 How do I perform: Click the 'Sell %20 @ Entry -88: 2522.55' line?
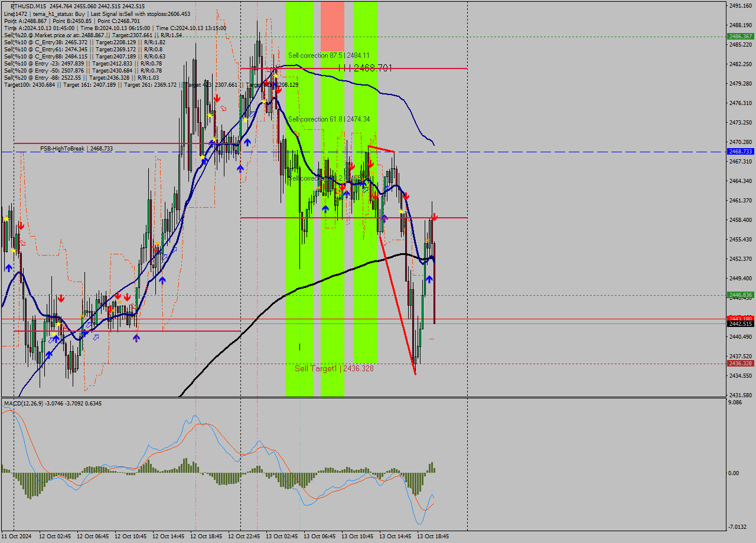pyautogui.click(x=82, y=78)
